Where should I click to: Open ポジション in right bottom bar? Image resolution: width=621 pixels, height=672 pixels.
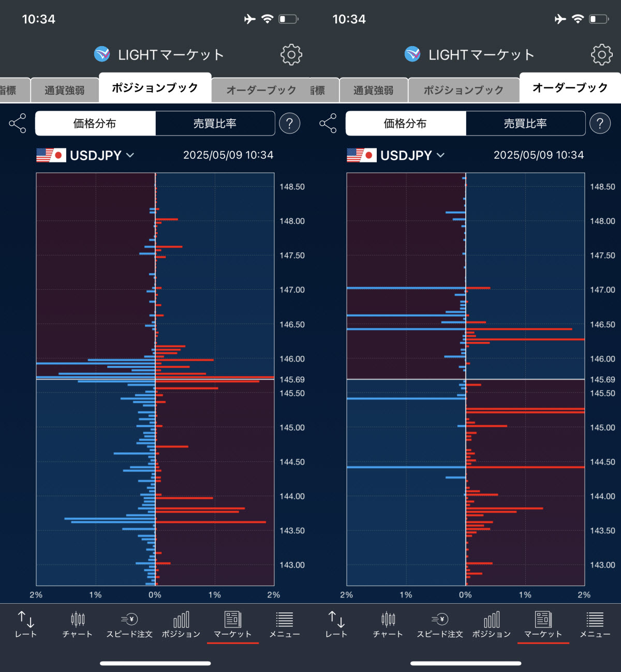(x=492, y=624)
